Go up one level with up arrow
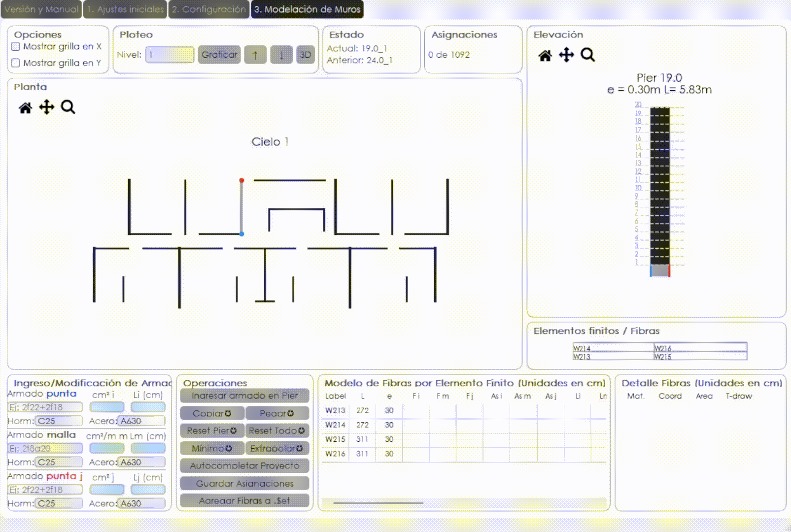This screenshot has width=791, height=532. [x=255, y=55]
